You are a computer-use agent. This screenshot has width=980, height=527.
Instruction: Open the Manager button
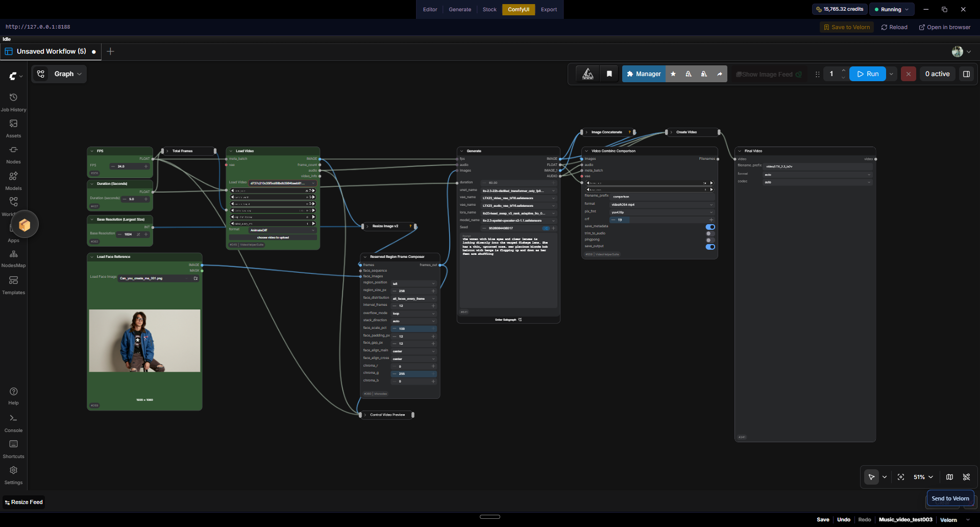point(644,74)
